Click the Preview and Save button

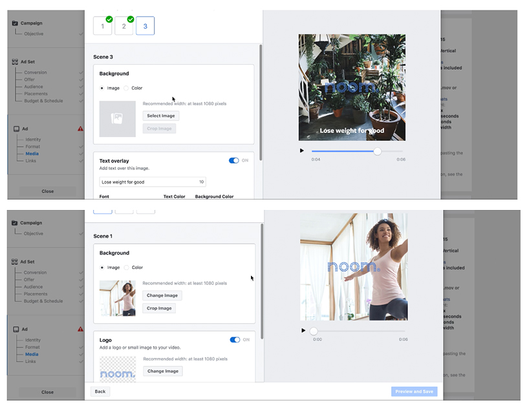point(414,392)
